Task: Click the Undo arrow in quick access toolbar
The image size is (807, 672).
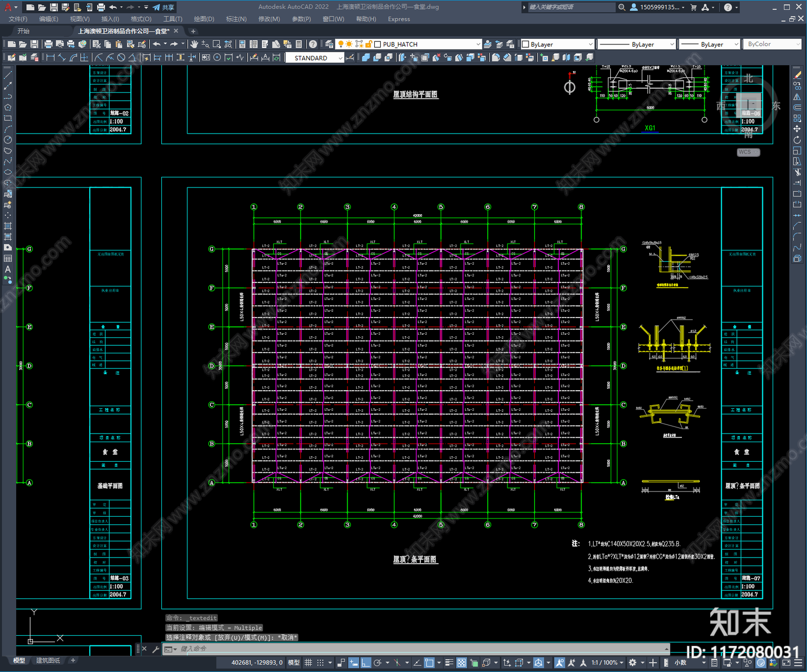Action: (113, 7)
